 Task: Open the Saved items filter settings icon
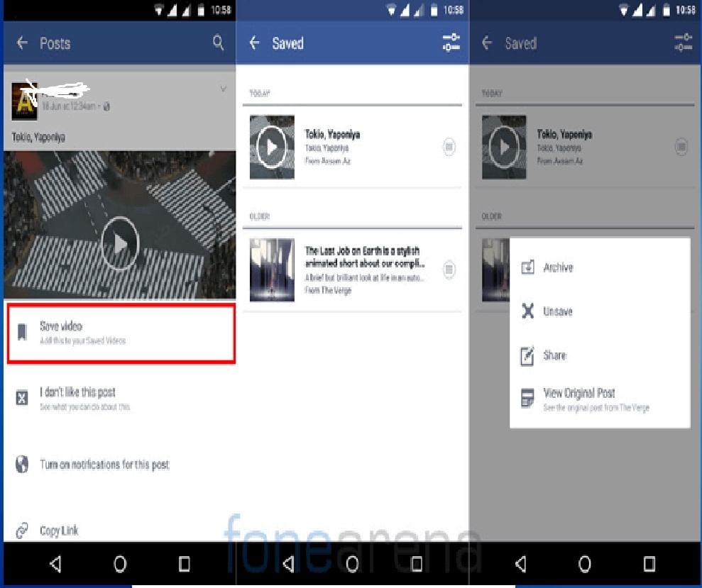coord(449,43)
